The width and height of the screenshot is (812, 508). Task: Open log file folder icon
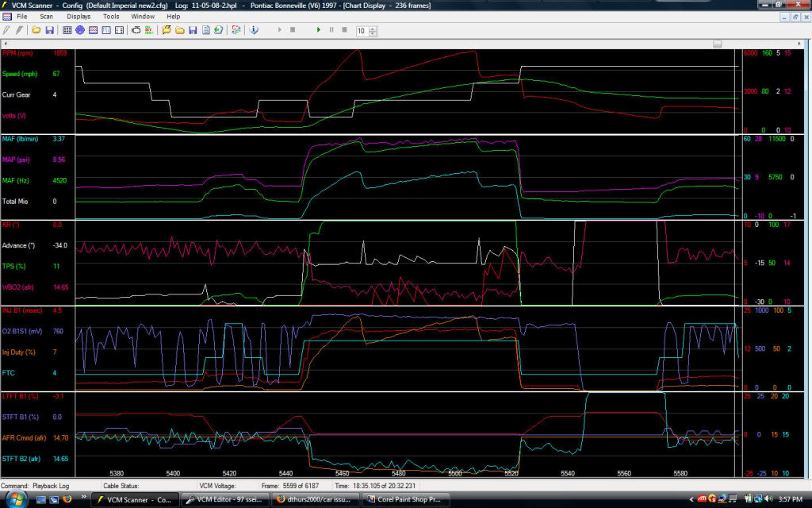pos(180,30)
